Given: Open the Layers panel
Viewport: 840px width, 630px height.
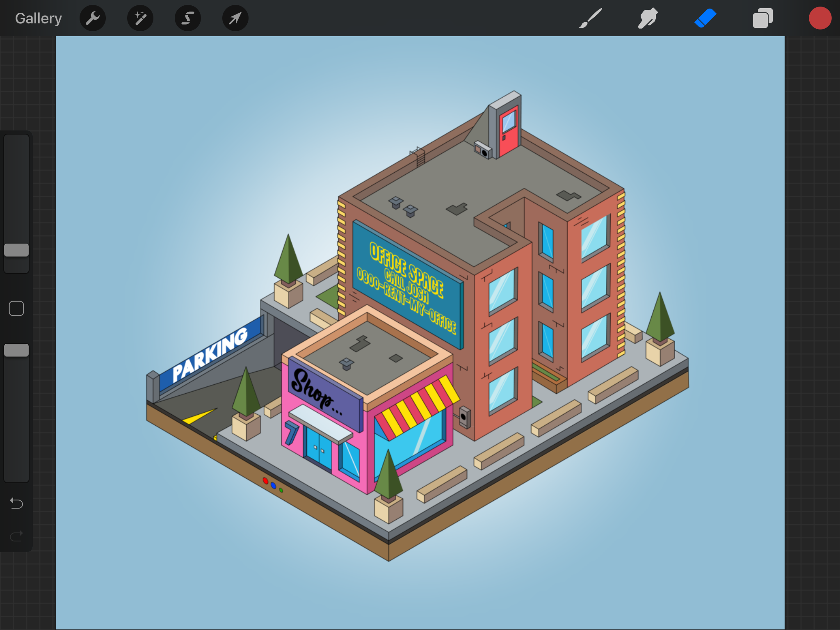Looking at the screenshot, I should (762, 18).
